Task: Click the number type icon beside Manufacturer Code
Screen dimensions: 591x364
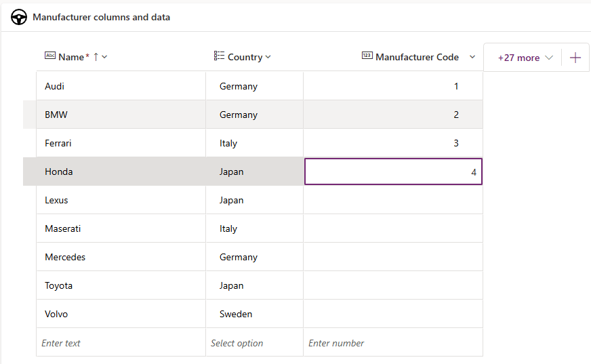Action: 367,56
